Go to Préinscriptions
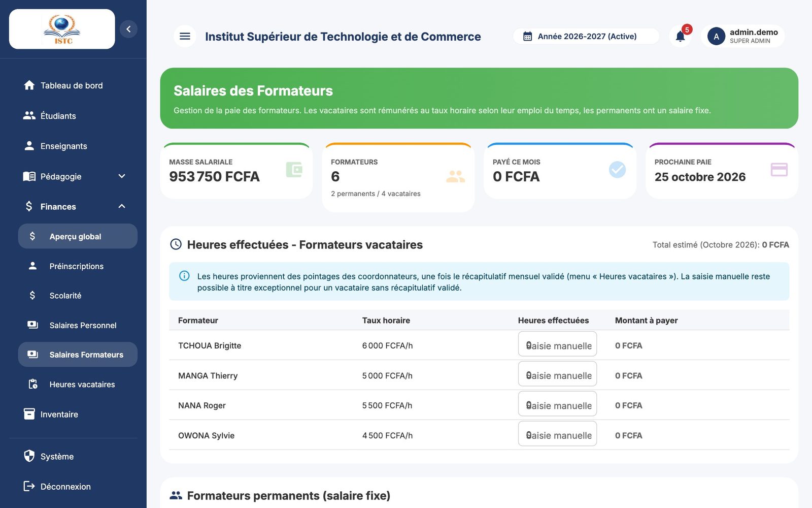 78,266
